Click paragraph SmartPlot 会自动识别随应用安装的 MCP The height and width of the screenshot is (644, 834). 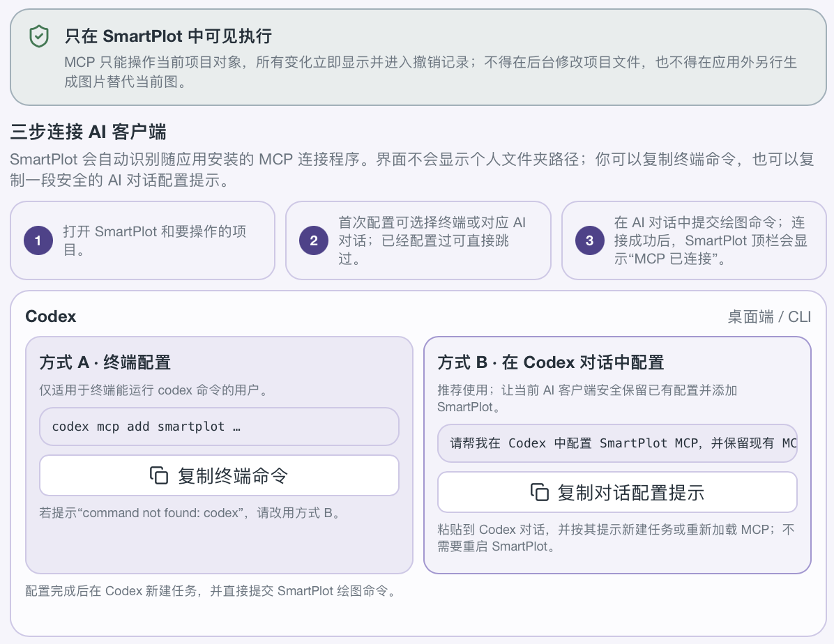(411, 169)
